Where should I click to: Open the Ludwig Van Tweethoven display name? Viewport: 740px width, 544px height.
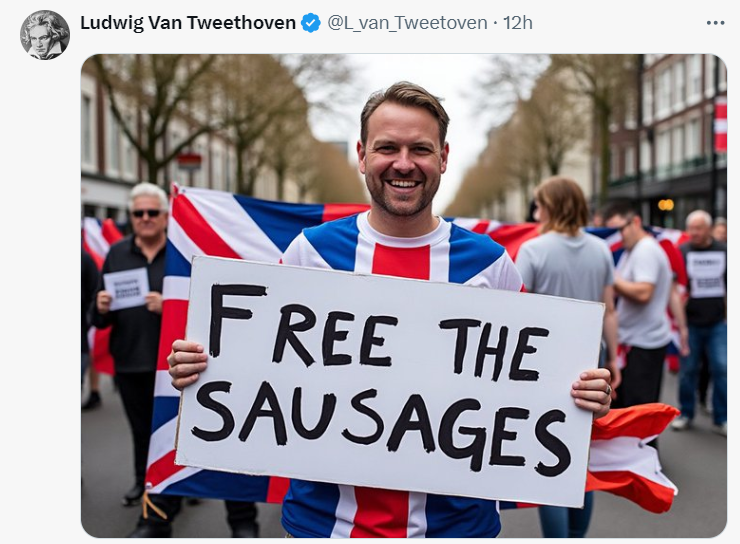188,23
